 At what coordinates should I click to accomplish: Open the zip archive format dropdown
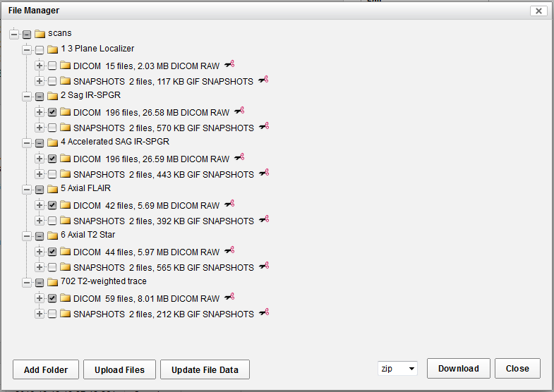pos(397,369)
